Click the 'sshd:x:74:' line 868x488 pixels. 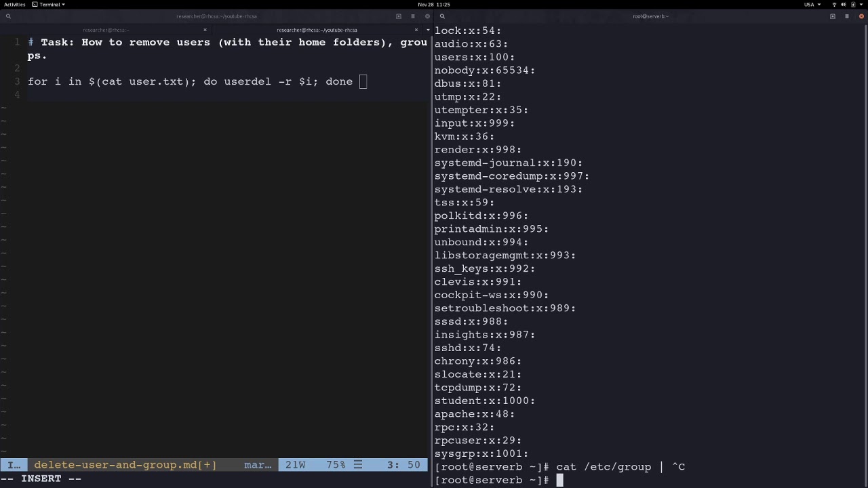click(x=468, y=348)
